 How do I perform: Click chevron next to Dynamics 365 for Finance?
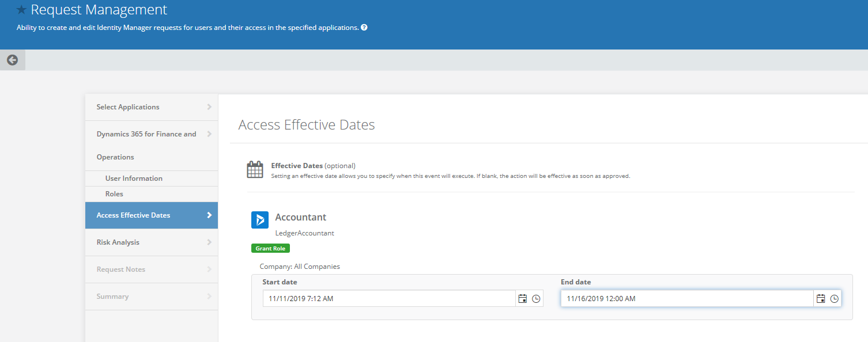209,134
